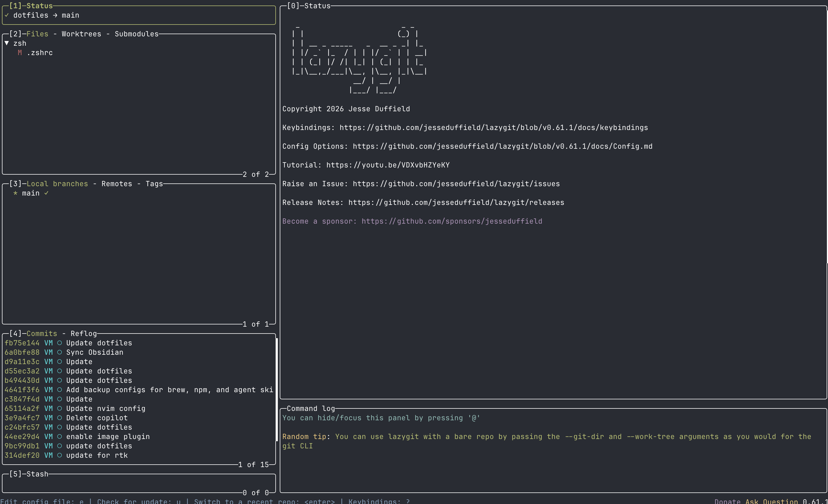This screenshot has width=828, height=504.
Task: Switch to the Reflog tab
Action: pyautogui.click(x=84, y=334)
